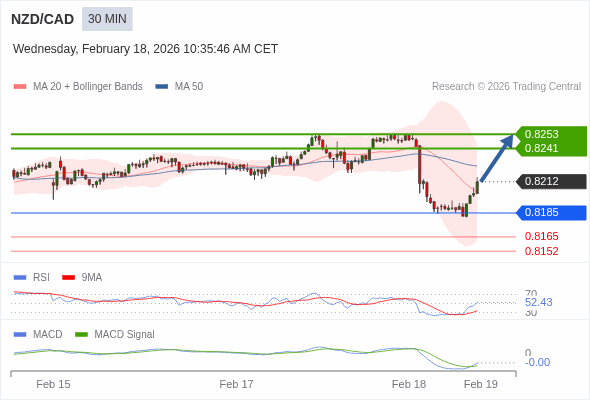Click the RSI legend label
Viewport: 590px width, 400px height.
pos(41,278)
